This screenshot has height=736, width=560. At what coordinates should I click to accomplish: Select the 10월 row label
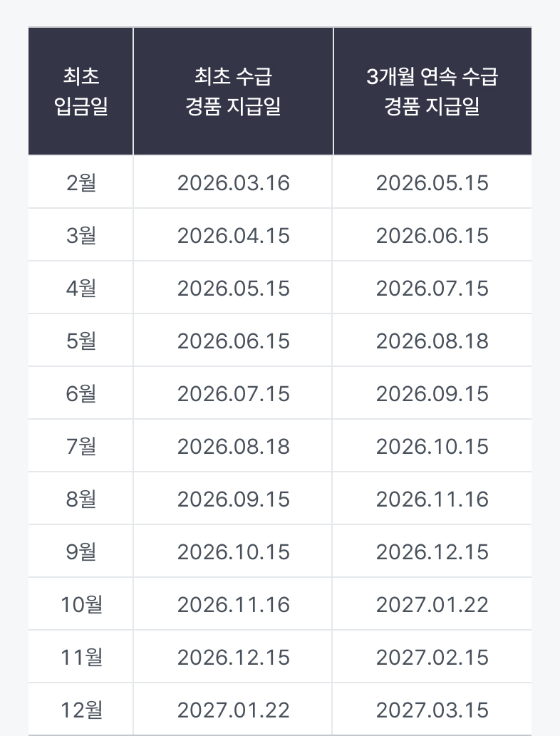[x=81, y=604]
